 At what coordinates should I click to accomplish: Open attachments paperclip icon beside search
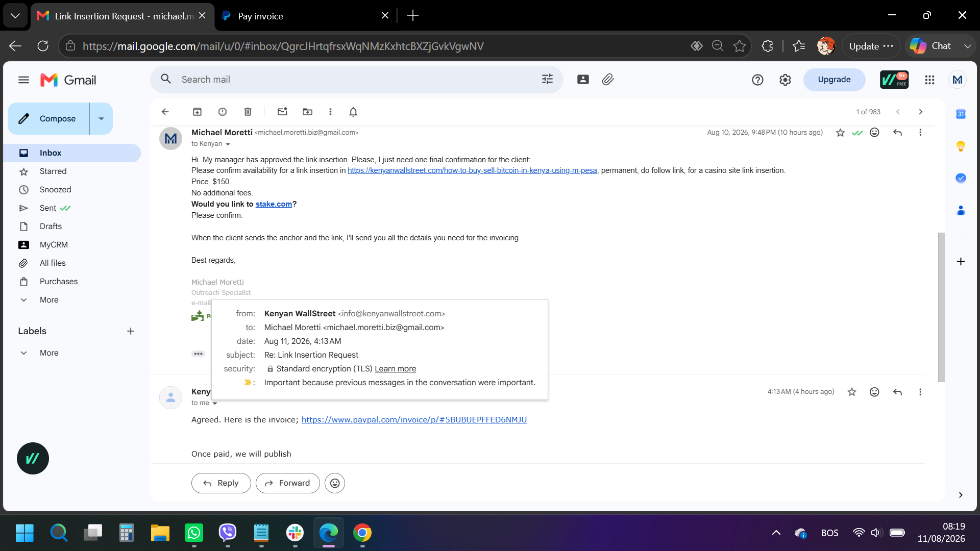point(607,79)
